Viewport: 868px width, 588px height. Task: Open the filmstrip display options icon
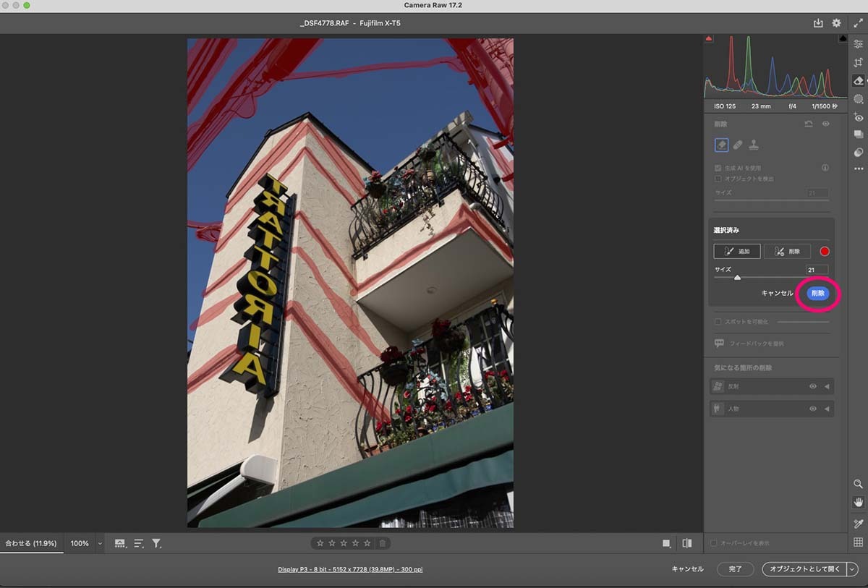pos(120,543)
